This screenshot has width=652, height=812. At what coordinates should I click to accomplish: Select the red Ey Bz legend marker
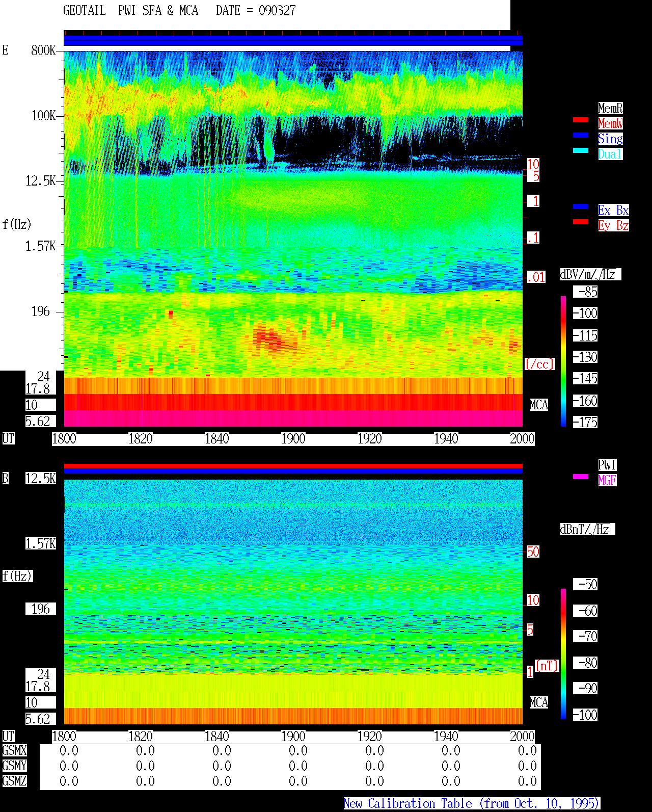pos(581,222)
